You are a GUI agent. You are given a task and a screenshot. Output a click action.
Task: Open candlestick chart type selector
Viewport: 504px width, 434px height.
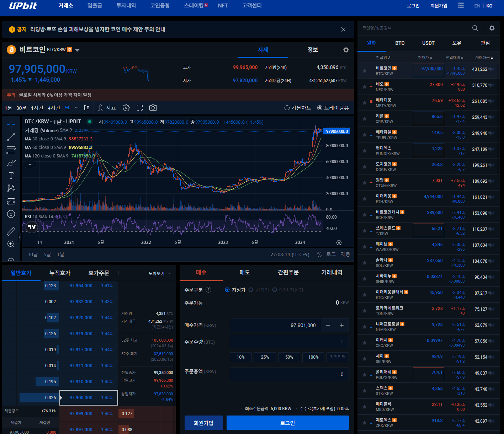(86, 108)
